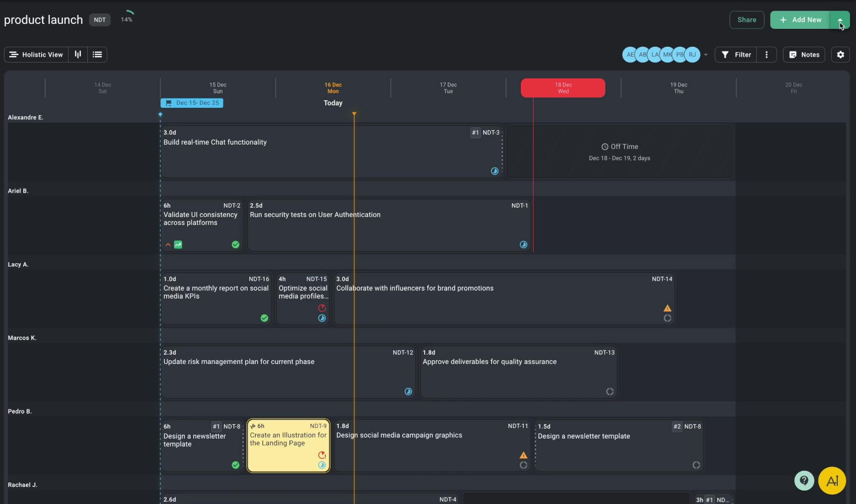Click the Filter button
Image resolution: width=856 pixels, height=504 pixels.
click(736, 55)
